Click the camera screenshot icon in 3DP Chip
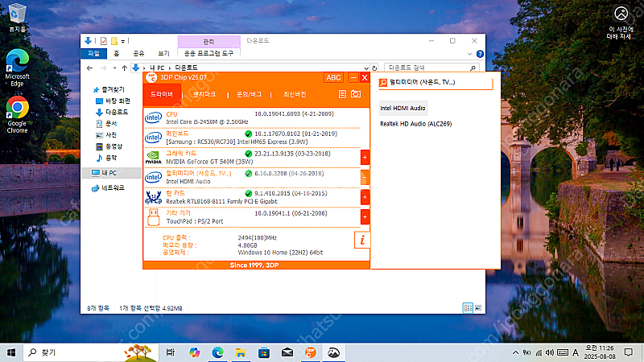This screenshot has height=362, width=644. coord(355,94)
